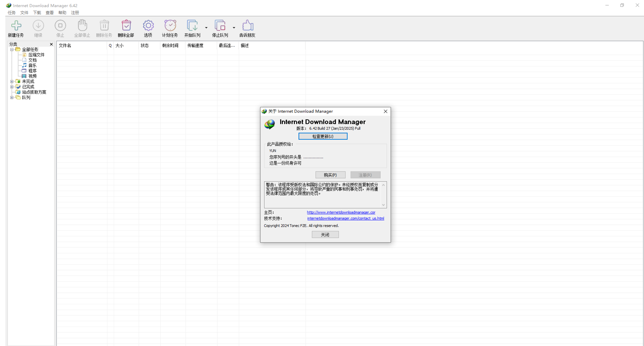Click the 停止 (stop) toolbar icon
644x346 pixels.
[60, 26]
